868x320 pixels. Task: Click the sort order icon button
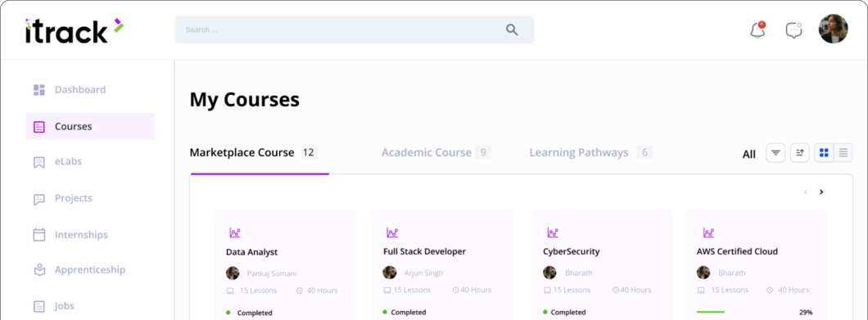[799, 153]
